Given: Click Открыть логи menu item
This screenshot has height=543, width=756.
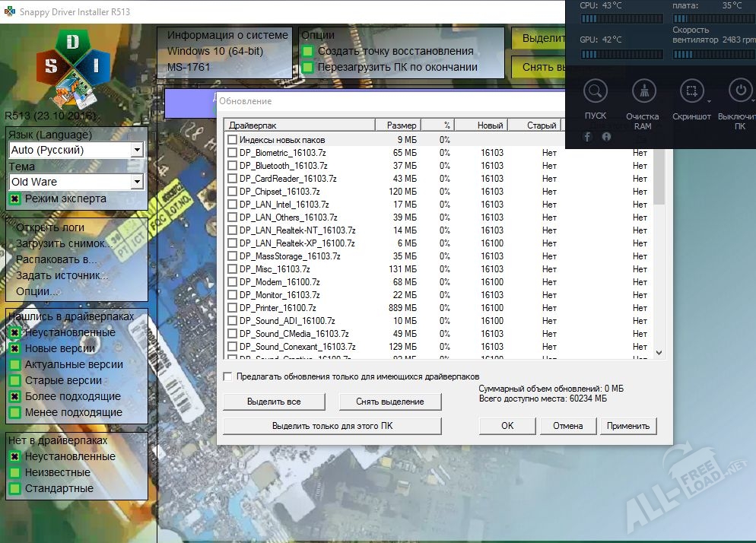Looking at the screenshot, I should click(50, 227).
